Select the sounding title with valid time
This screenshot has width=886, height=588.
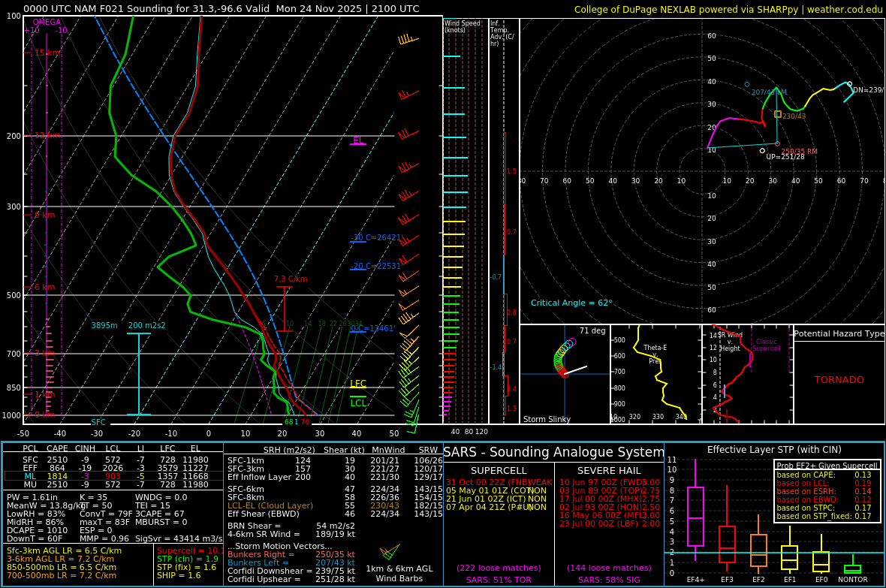coord(221,8)
